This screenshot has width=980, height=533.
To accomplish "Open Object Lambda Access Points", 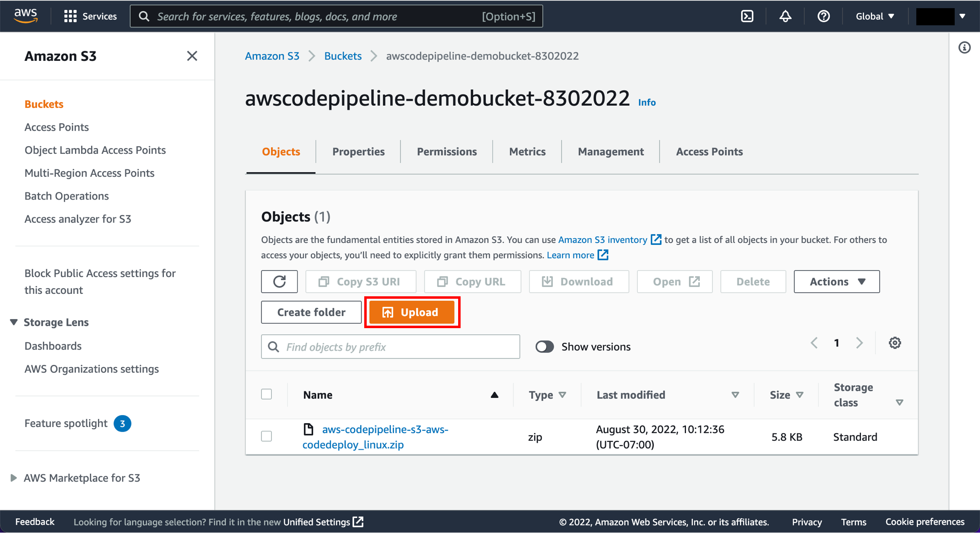I will tap(95, 150).
